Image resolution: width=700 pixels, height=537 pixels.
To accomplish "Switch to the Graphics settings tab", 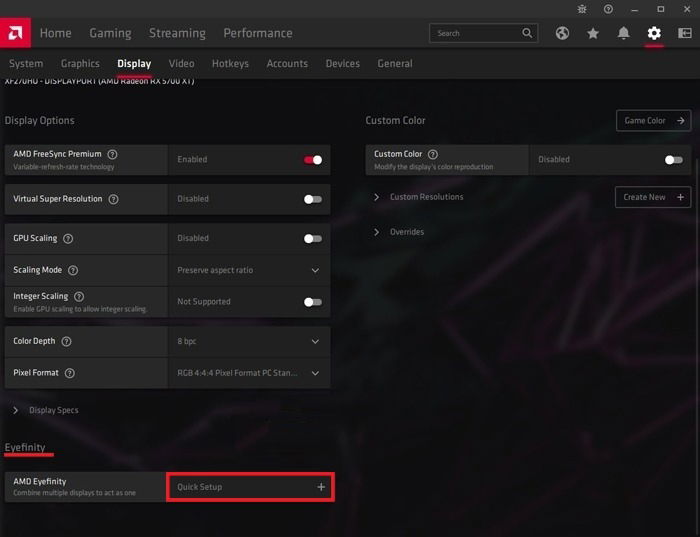I will (80, 63).
